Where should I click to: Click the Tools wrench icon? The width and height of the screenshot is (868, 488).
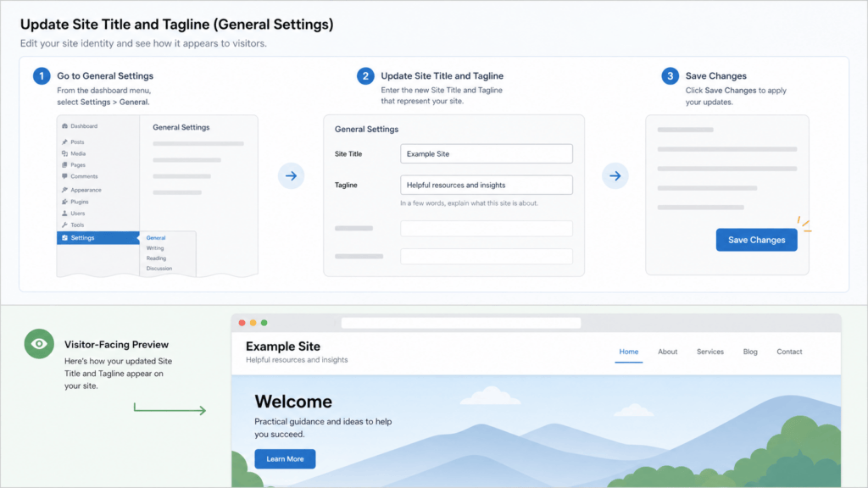[64, 225]
